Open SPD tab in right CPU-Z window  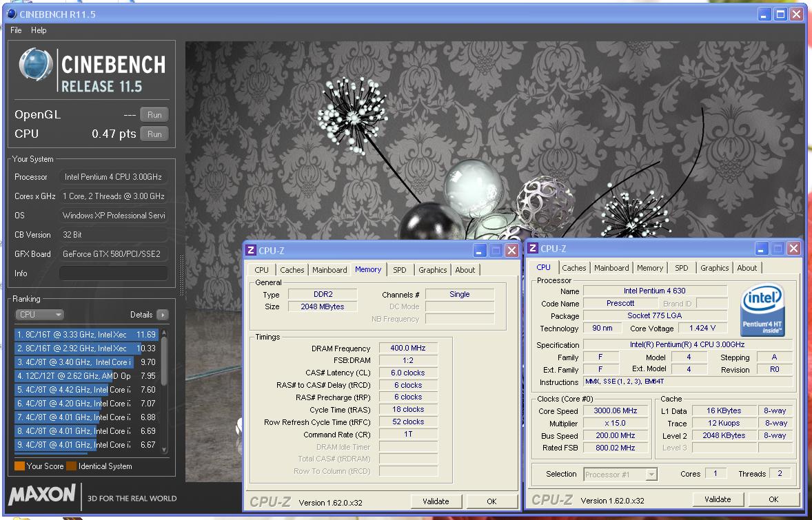tap(682, 267)
